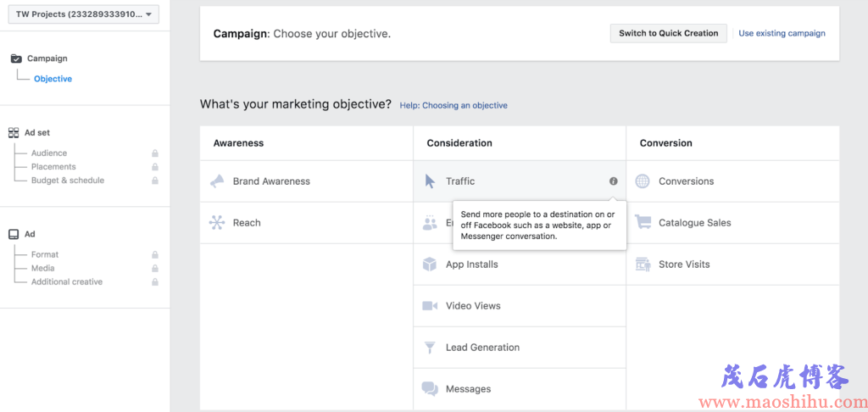Click lock icon next to Budget & schedule
This screenshot has width=868, height=412.
pos(155,181)
